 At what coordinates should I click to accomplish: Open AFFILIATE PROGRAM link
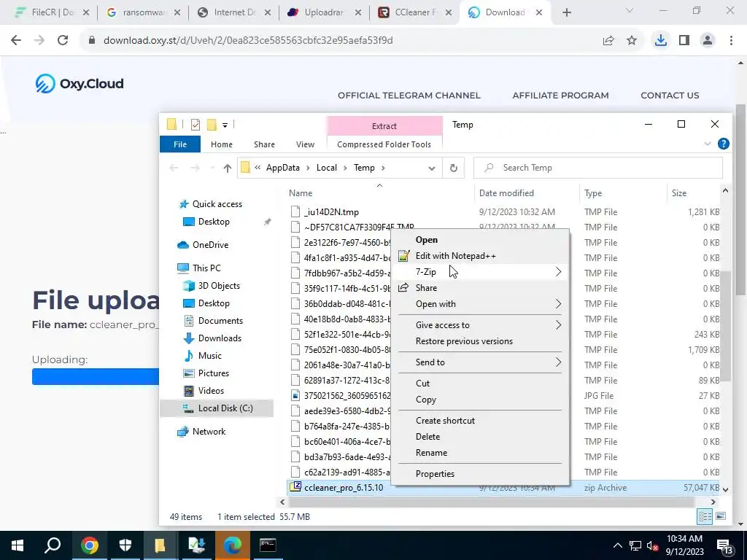pos(560,96)
